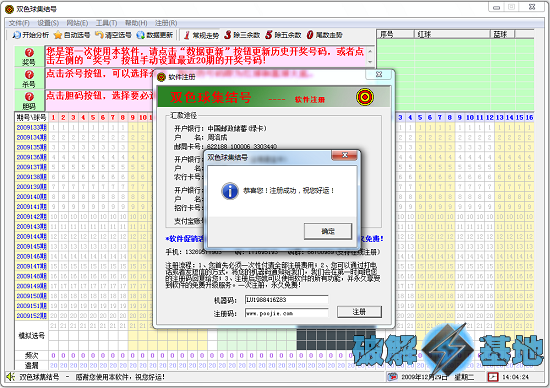
Task: Open the 注册(R) menu
Action: (x=166, y=23)
